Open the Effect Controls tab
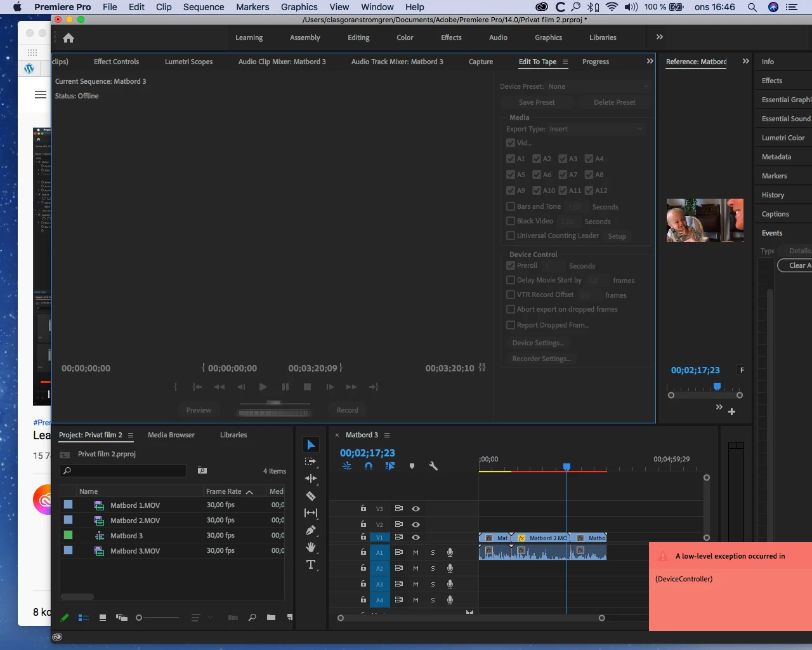The width and height of the screenshot is (812, 650). (x=116, y=62)
